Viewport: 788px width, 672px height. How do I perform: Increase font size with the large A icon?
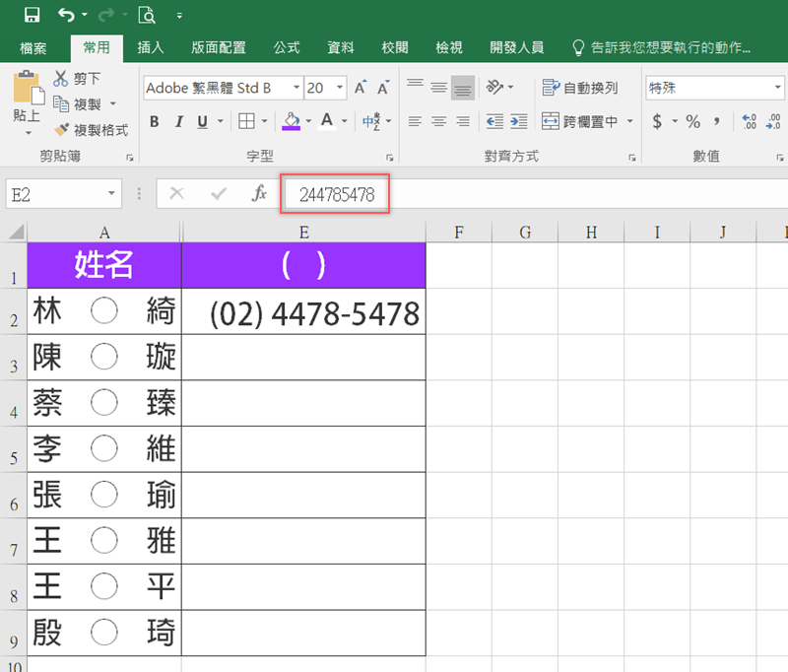(360, 88)
